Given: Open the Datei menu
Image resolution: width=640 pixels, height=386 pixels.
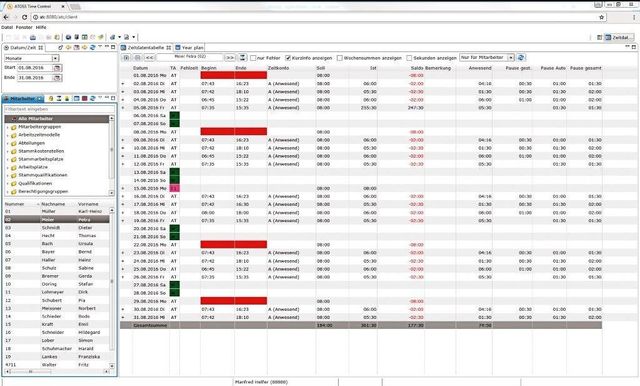Looking at the screenshot, I should 7,27.
